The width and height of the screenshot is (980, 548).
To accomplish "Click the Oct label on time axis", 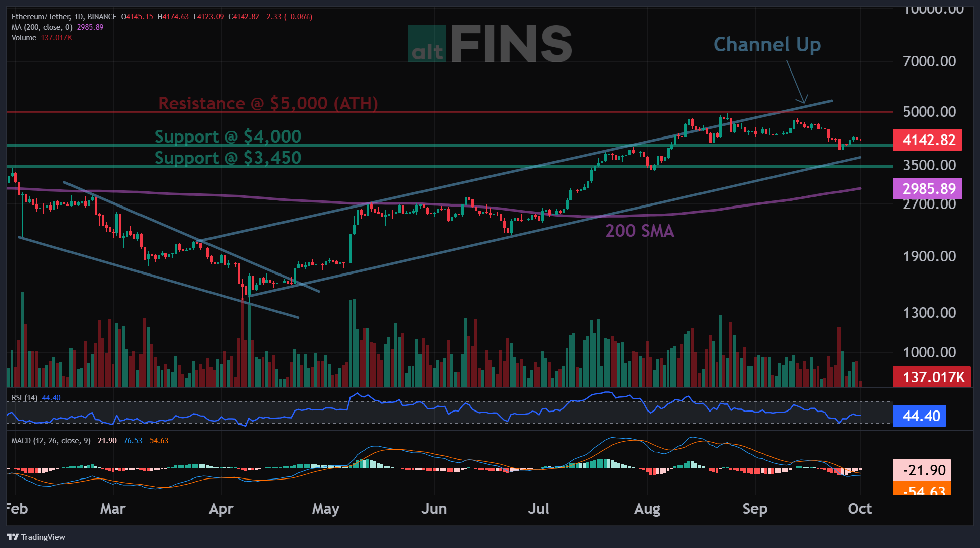I will coord(859,509).
